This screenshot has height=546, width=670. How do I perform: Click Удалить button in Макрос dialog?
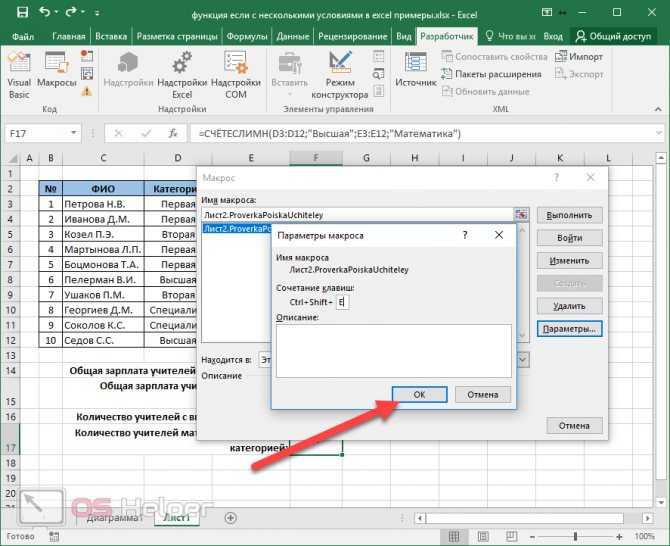click(570, 306)
